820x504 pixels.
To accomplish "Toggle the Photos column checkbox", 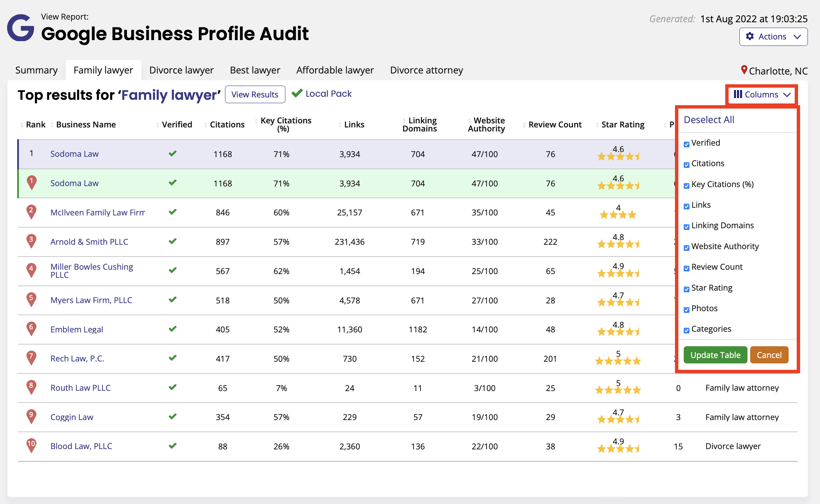I will tap(686, 310).
